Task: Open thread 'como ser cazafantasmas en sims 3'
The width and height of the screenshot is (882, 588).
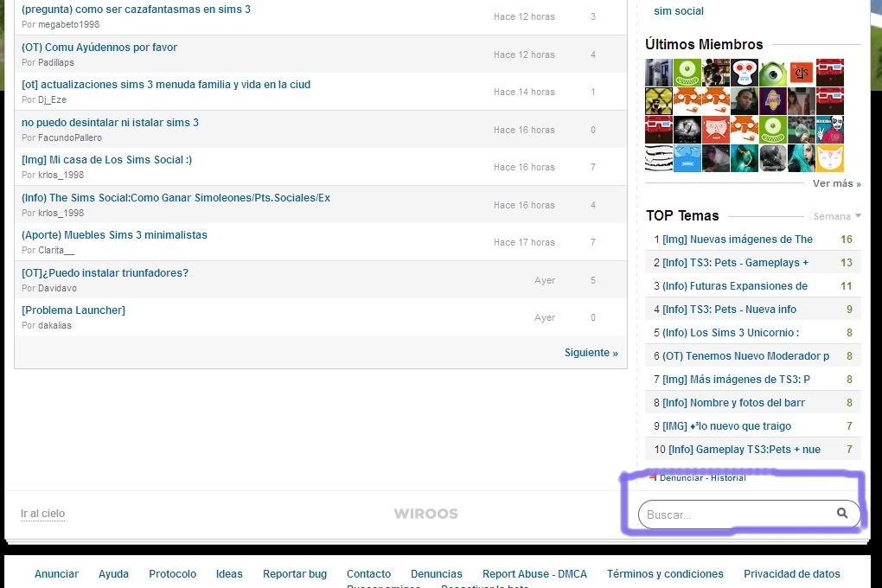Action: coord(136,9)
